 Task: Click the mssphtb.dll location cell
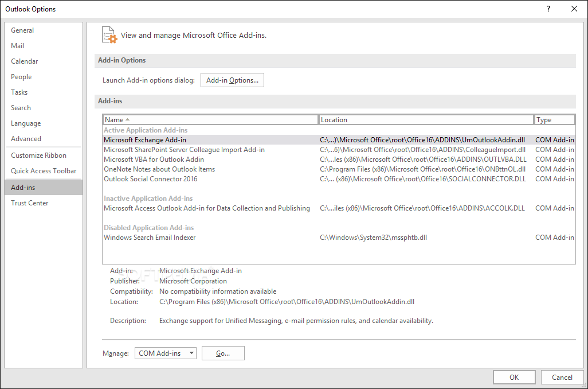[x=373, y=238]
